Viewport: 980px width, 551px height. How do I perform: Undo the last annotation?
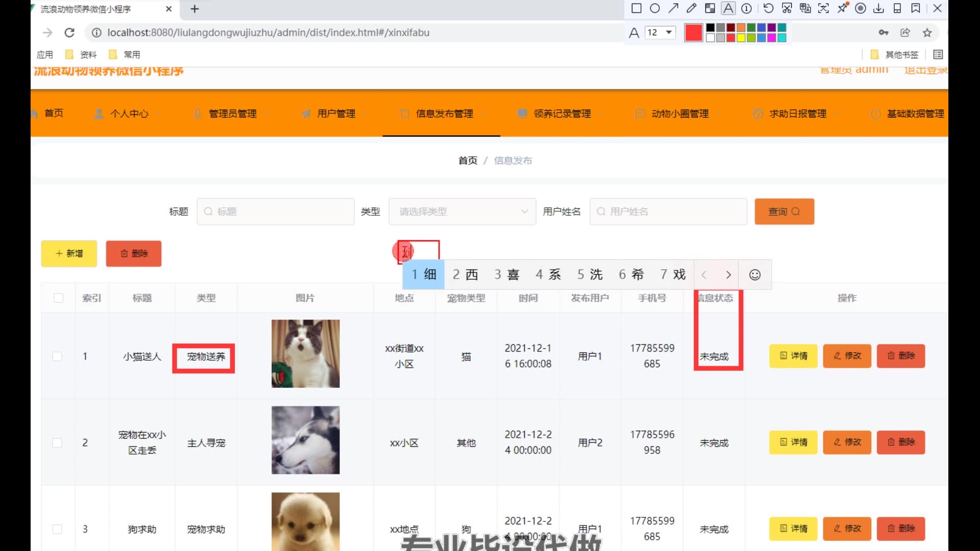click(768, 8)
